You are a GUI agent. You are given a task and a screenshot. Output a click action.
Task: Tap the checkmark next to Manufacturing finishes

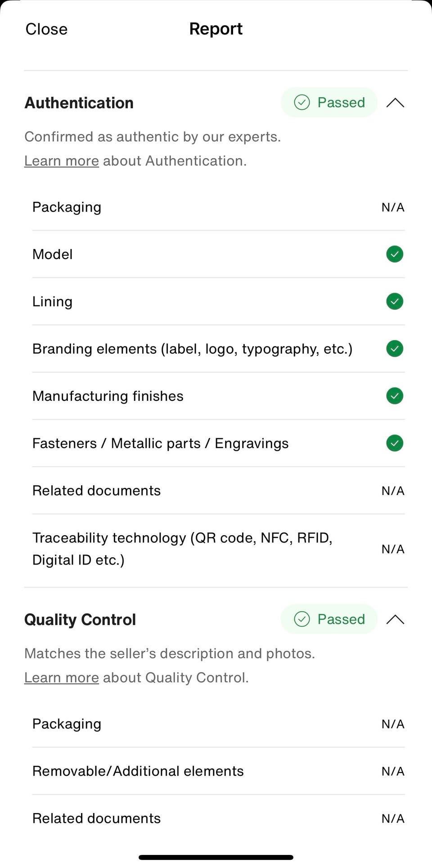click(x=395, y=396)
